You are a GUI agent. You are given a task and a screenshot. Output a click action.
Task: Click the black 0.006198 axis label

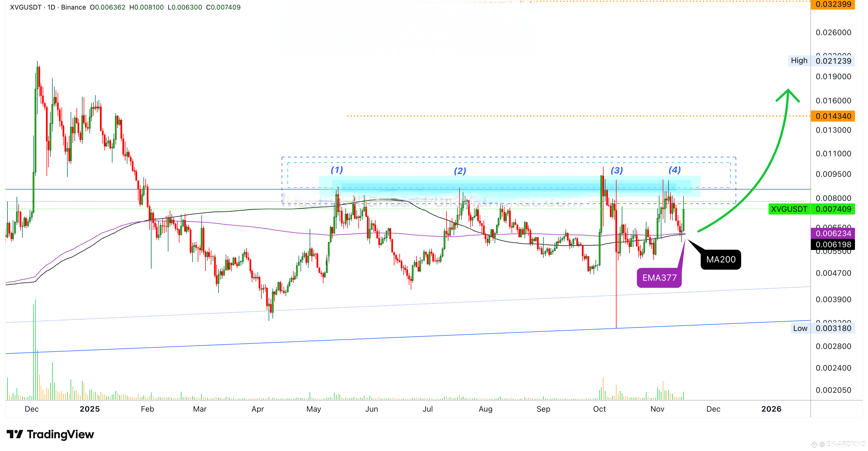[833, 244]
